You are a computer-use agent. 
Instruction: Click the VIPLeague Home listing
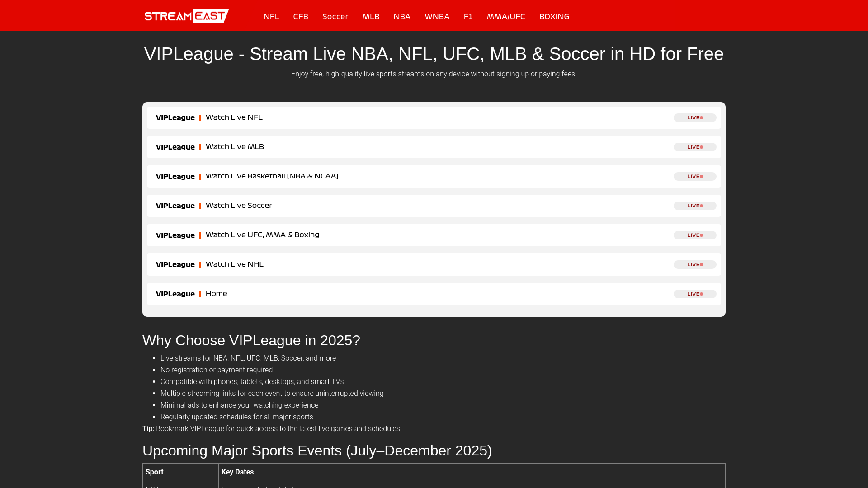tap(216, 294)
